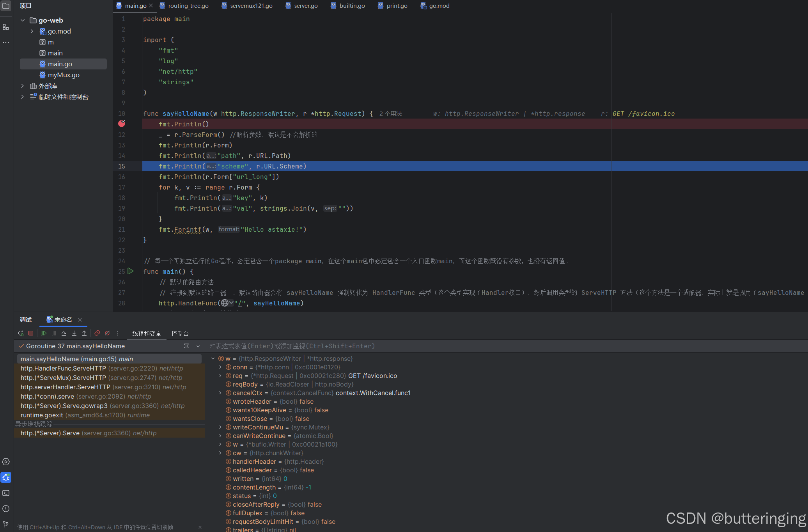The height and width of the screenshot is (532, 808).
Task: Switch to go.mod editor tab
Action: [x=435, y=6]
